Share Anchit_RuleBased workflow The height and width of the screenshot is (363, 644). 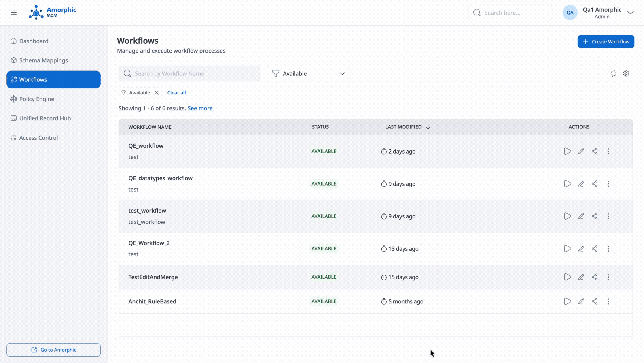595,301
